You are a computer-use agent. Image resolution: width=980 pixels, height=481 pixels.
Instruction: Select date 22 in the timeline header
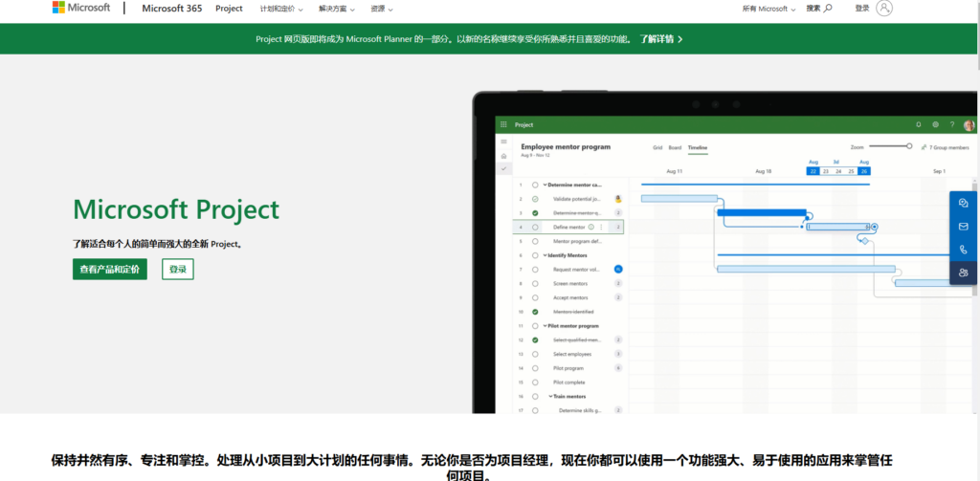click(x=813, y=171)
